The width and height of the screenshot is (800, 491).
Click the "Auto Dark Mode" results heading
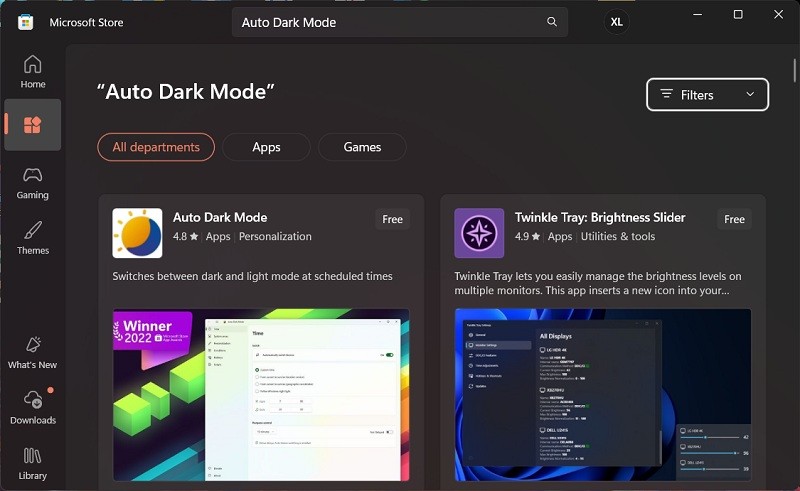[186, 92]
